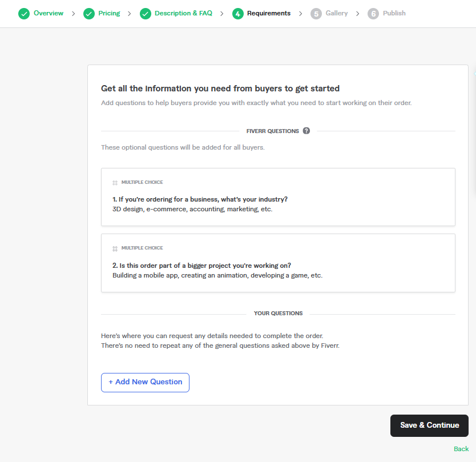Viewport: 476px width, 462px height.
Task: Select the Publish step label
Action: (394, 13)
